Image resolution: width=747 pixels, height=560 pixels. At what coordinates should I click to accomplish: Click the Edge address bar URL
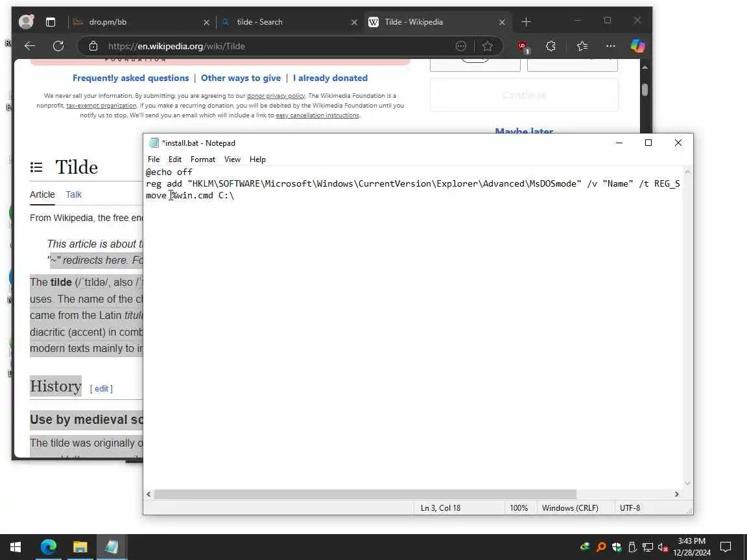[x=176, y=46]
